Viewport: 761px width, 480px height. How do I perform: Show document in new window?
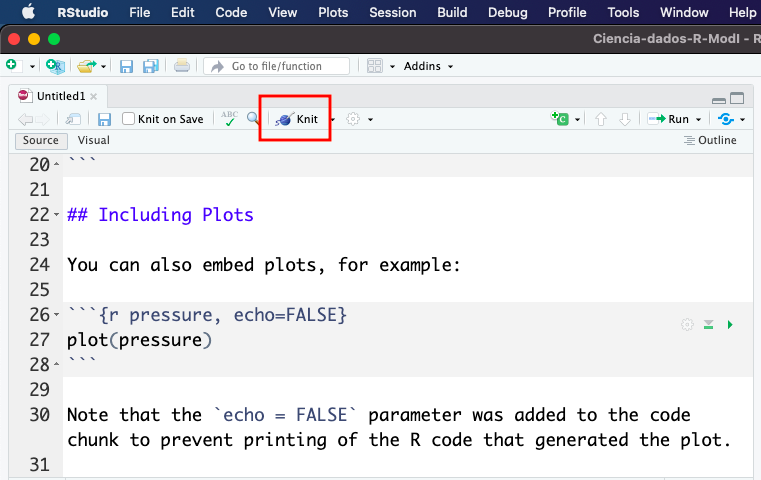(x=73, y=119)
